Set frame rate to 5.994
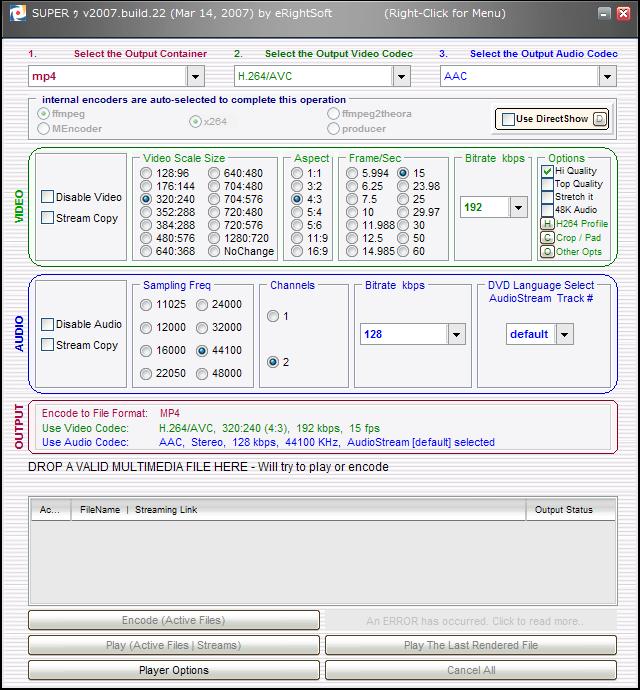 pos(352,173)
